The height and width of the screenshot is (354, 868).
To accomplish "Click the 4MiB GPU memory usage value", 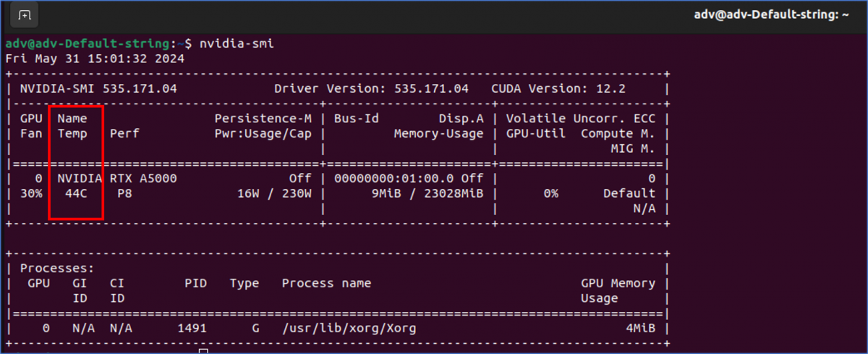I will (x=640, y=328).
